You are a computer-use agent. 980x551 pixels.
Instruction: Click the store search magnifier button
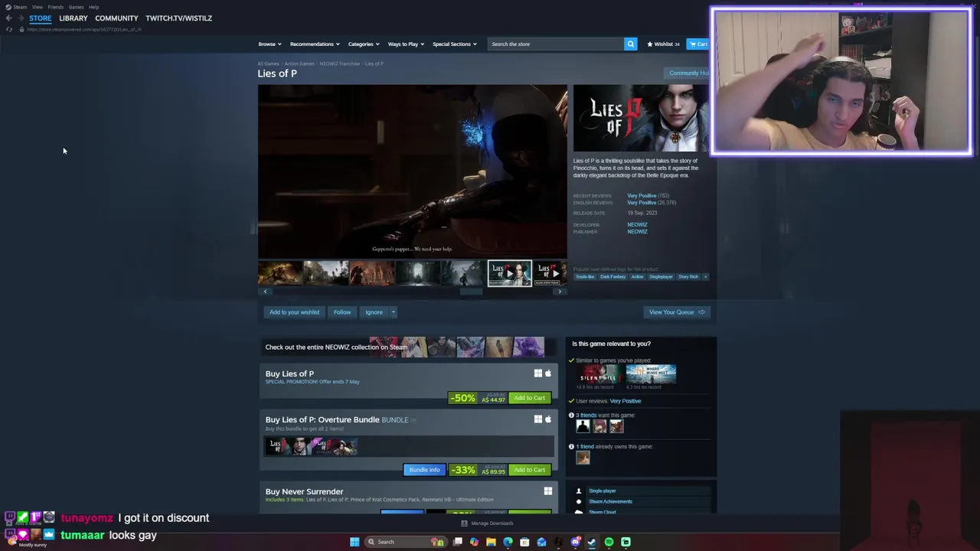(x=631, y=44)
